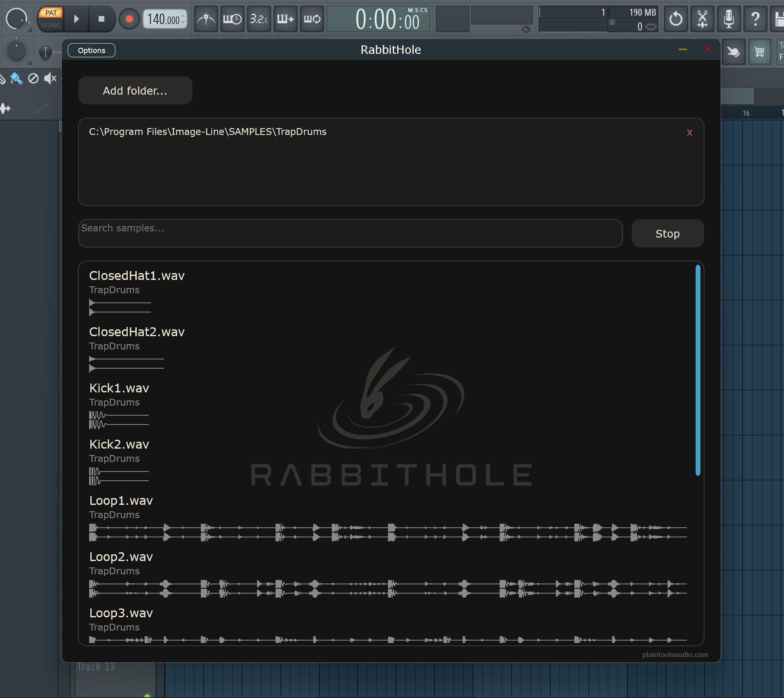Toggle the 3.2.1 countdown before recording
The height and width of the screenshot is (698, 784).
(259, 19)
